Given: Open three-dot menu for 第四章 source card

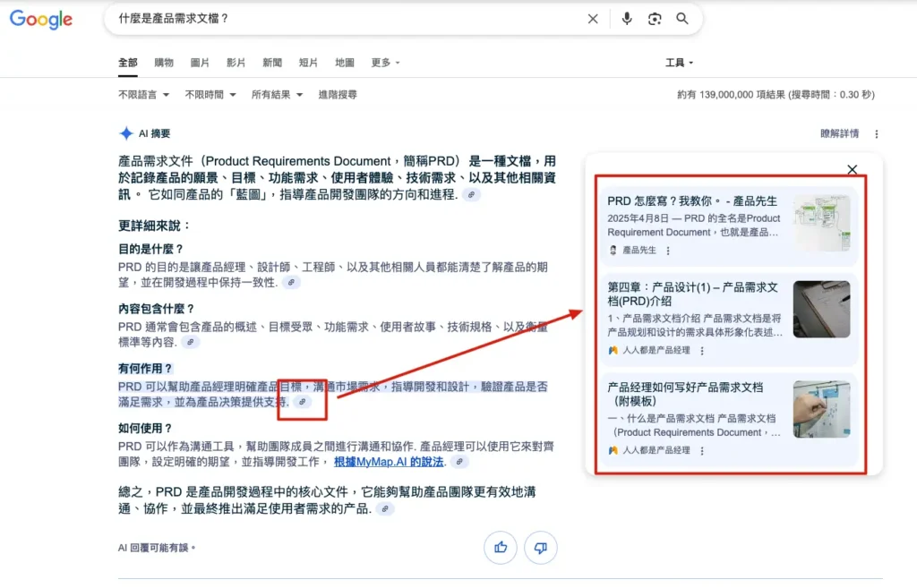Looking at the screenshot, I should [x=702, y=351].
